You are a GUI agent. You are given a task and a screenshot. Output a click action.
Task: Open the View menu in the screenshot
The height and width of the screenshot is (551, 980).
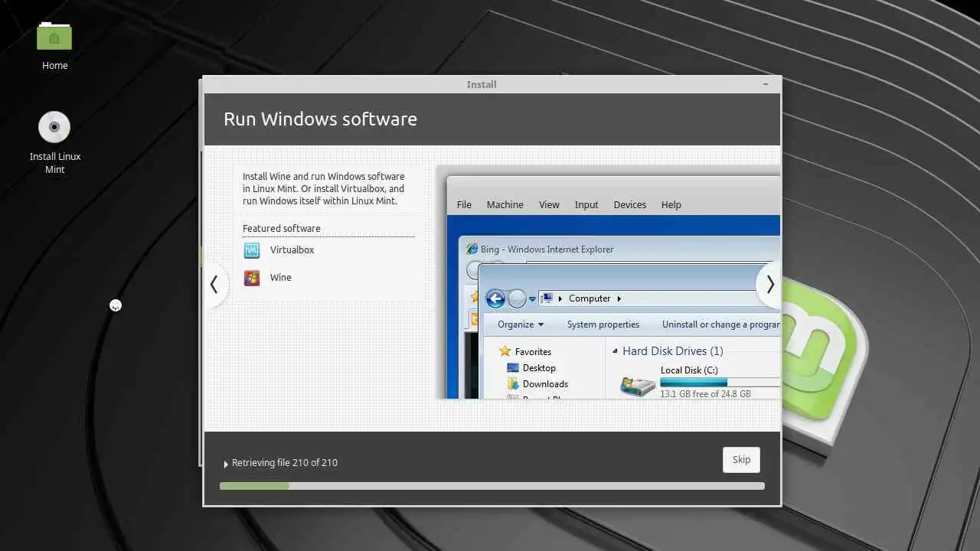point(549,205)
